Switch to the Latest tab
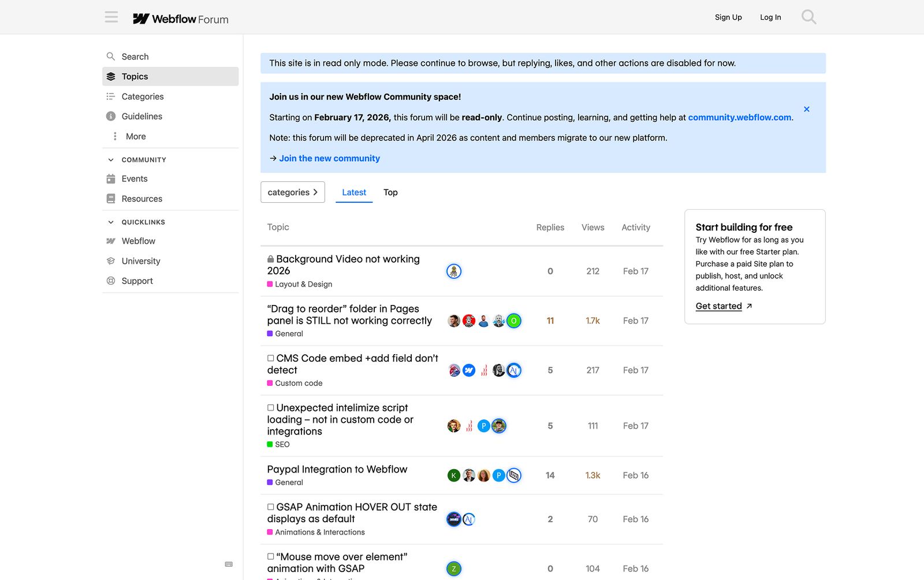The height and width of the screenshot is (580, 924). 354,192
